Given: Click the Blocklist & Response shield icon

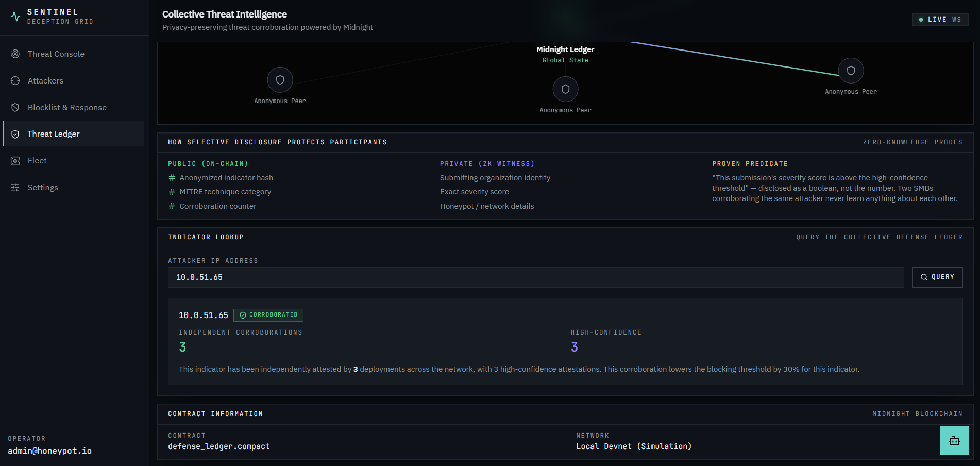Looking at the screenshot, I should 15,108.
